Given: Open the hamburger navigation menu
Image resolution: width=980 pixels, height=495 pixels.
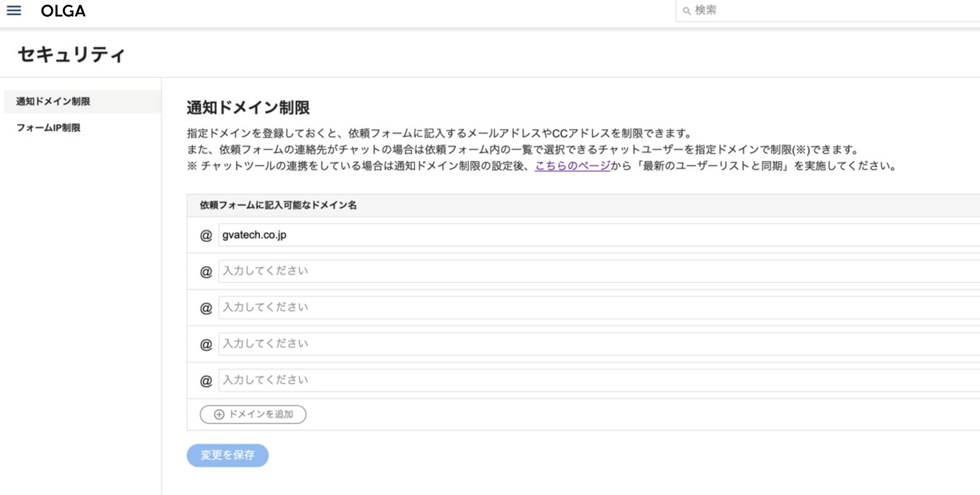Looking at the screenshot, I should 14,10.
